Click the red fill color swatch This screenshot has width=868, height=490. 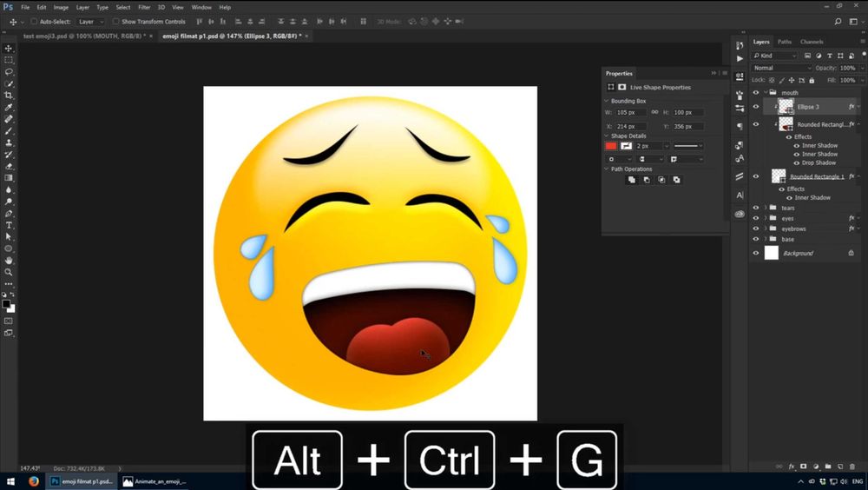[610, 146]
